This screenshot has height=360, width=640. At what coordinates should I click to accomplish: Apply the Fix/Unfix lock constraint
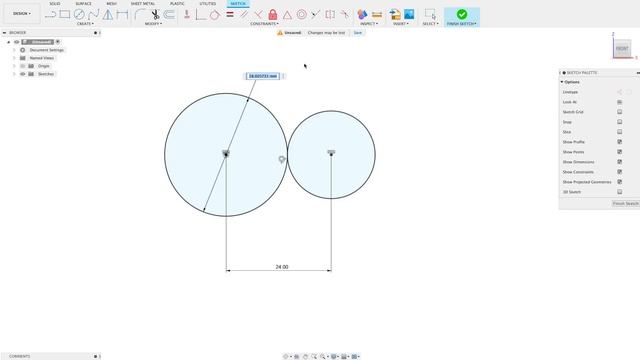(273, 15)
